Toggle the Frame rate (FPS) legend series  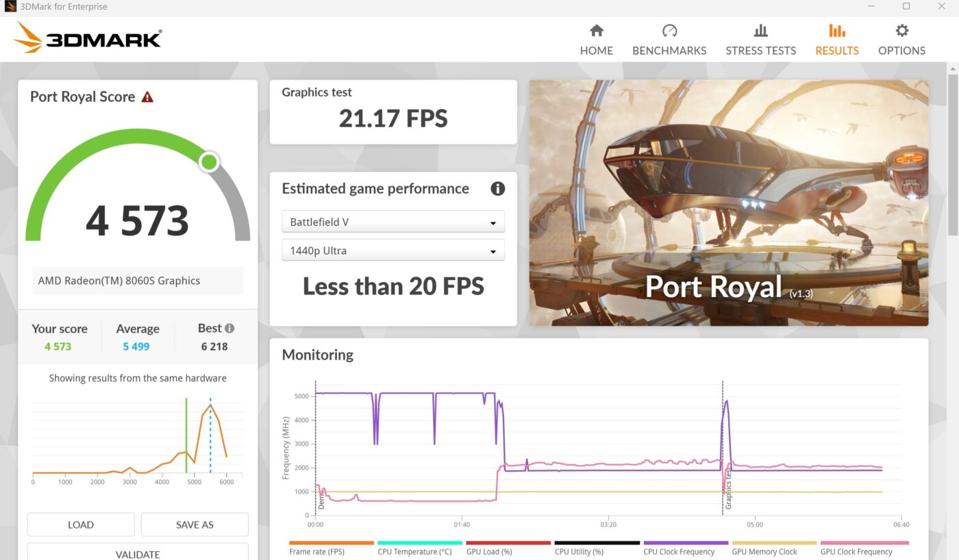tap(316, 551)
